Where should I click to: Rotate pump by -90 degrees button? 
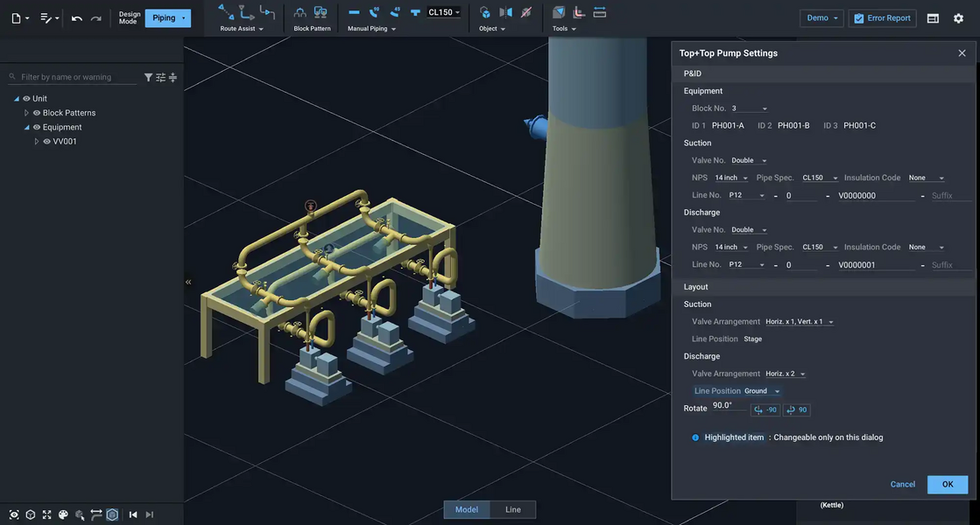pos(765,409)
